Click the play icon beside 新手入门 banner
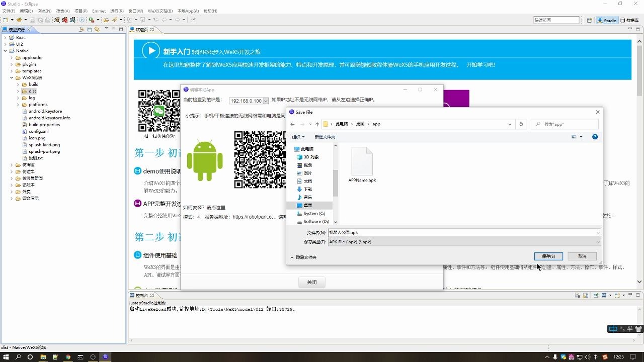The image size is (644, 362). point(150,51)
